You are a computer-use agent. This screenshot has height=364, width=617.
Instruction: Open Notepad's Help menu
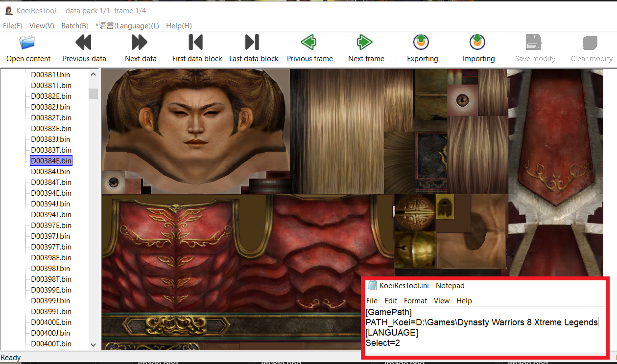pyautogui.click(x=464, y=300)
